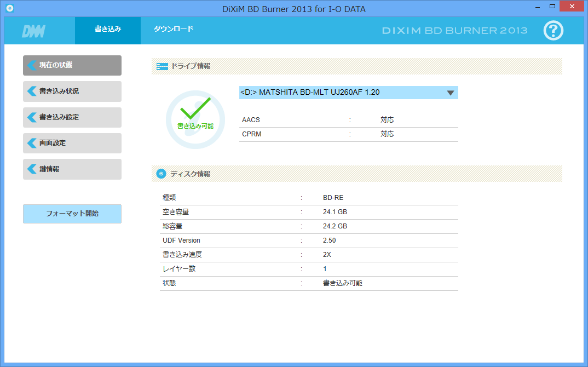Maximize the DiXiM window
Viewport: 588px width, 367px height.
point(552,7)
